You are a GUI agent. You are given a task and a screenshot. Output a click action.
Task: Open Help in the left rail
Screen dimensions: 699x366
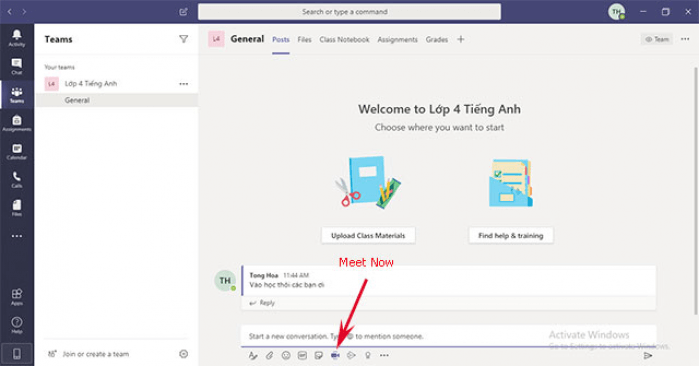point(16,325)
